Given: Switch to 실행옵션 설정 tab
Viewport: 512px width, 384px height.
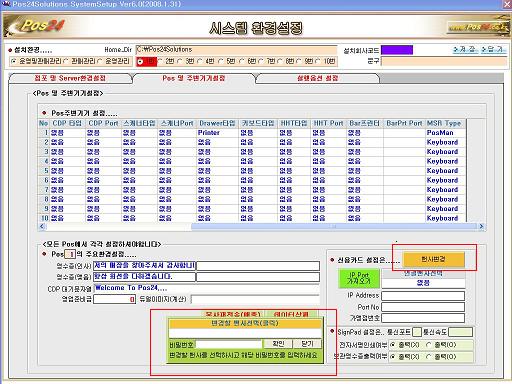Looking at the screenshot, I should pyautogui.click(x=317, y=78).
